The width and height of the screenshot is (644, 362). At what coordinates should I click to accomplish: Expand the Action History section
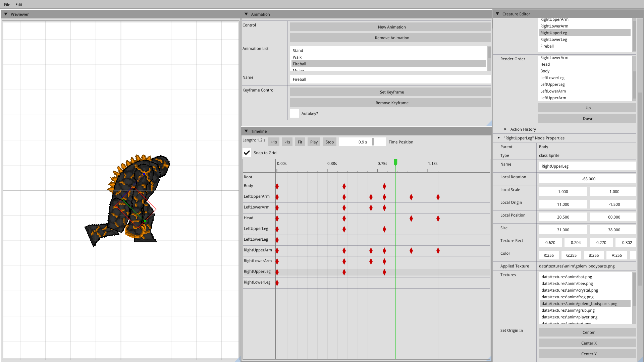click(x=505, y=129)
